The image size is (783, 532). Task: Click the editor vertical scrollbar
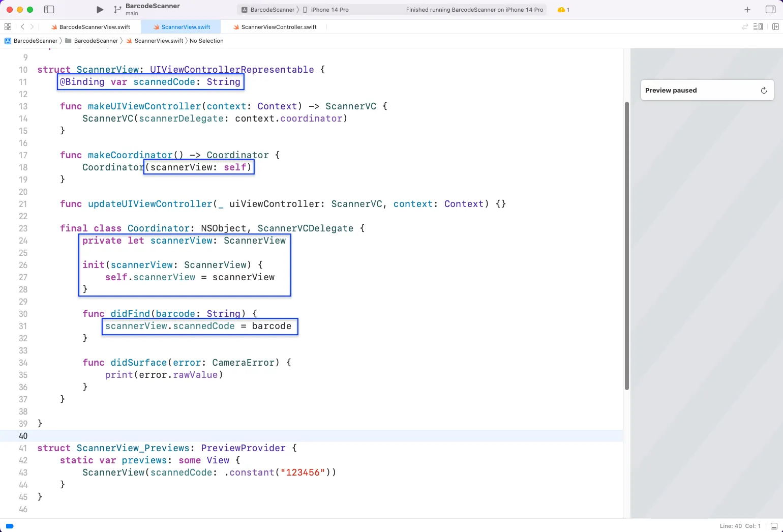tap(627, 246)
